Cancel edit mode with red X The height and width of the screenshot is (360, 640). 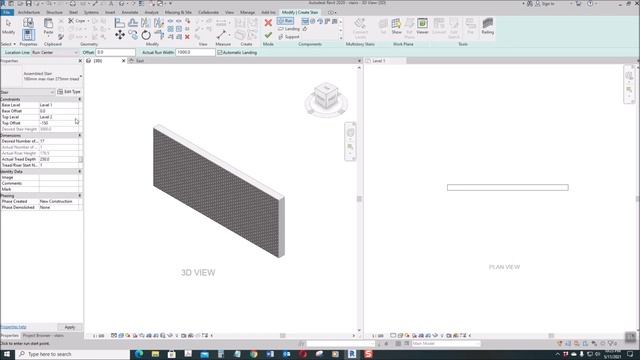tap(268, 23)
